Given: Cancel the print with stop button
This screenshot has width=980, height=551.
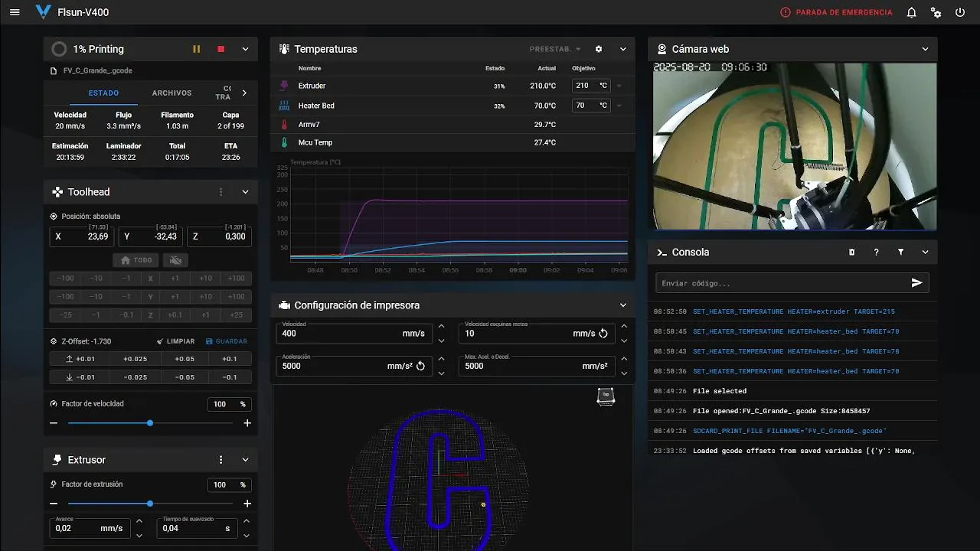Looking at the screenshot, I should coord(221,49).
